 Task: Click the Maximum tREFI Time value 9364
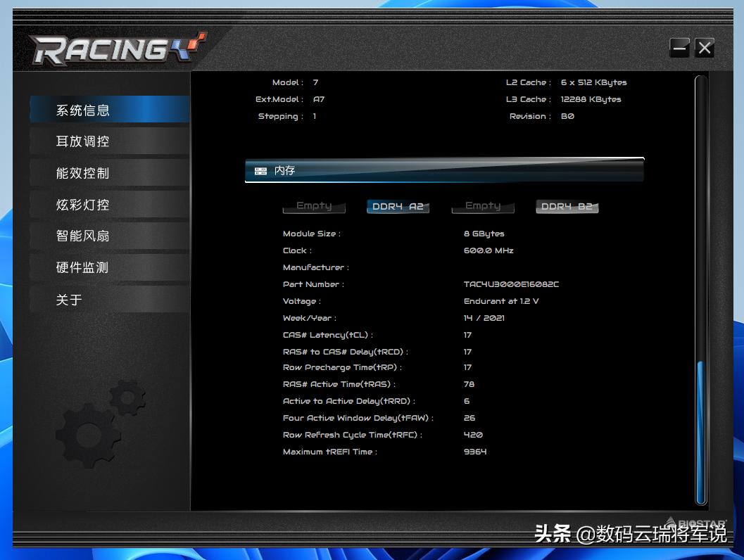475,452
